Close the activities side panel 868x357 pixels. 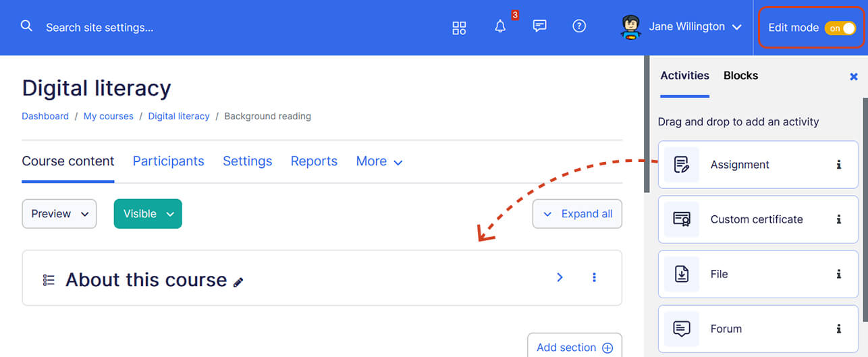(853, 77)
